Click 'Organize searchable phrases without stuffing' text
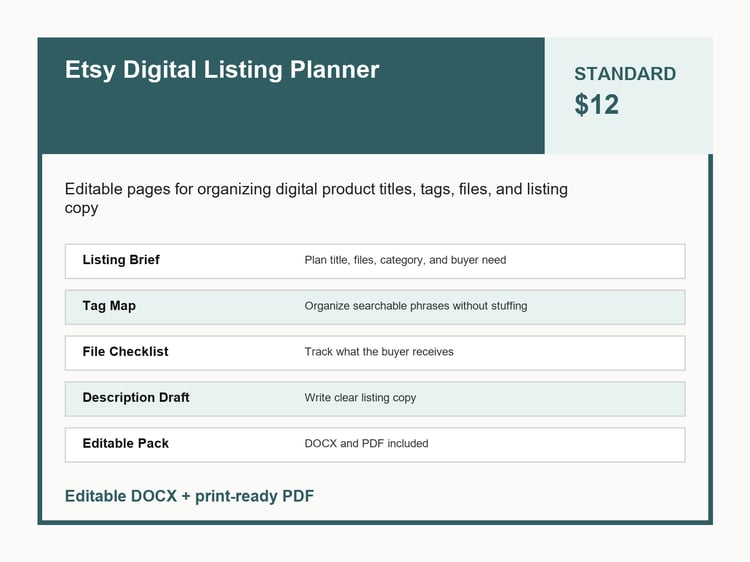 [x=416, y=306]
